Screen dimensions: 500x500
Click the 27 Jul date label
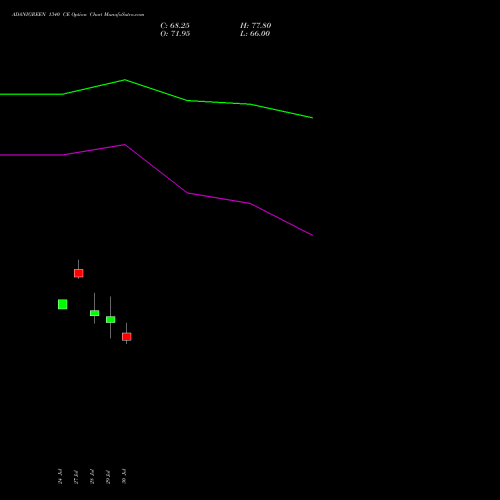[x=76, y=477]
